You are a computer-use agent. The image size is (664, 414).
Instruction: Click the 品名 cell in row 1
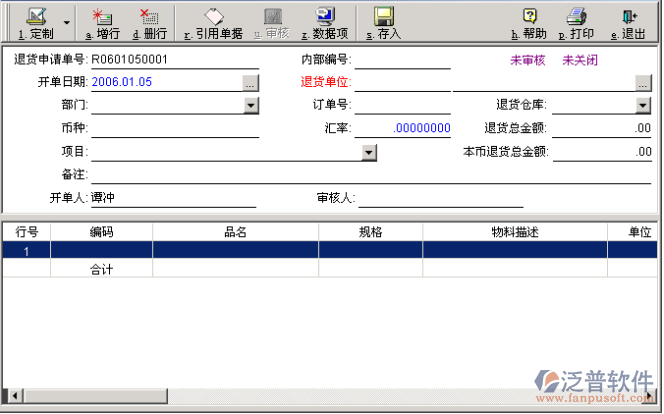click(235, 250)
